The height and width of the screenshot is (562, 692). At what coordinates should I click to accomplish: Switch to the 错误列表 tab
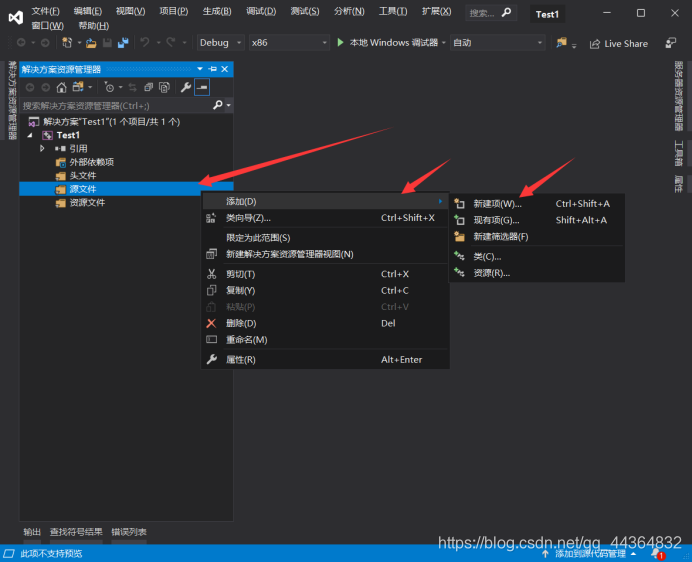tap(129, 532)
